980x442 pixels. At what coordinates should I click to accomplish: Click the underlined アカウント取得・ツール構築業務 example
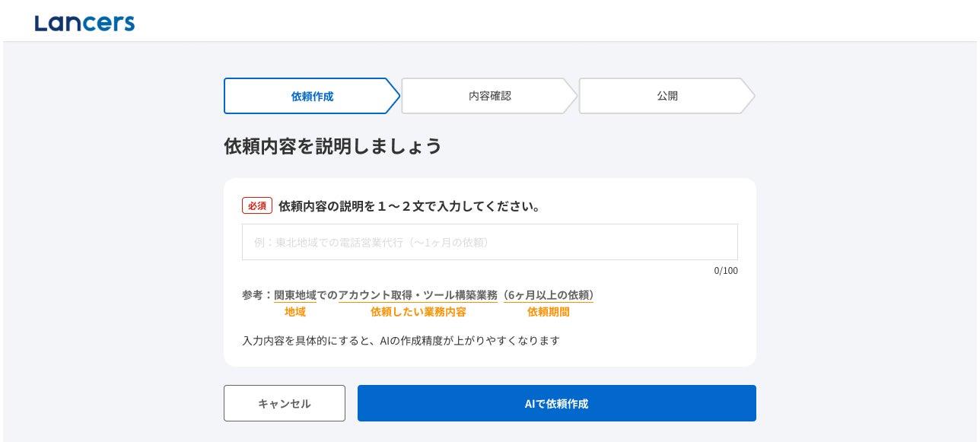click(x=418, y=295)
